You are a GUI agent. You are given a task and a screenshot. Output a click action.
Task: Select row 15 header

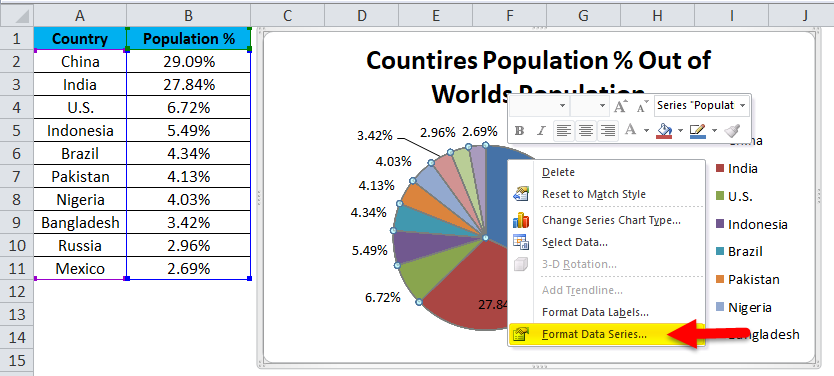[x=16, y=361]
